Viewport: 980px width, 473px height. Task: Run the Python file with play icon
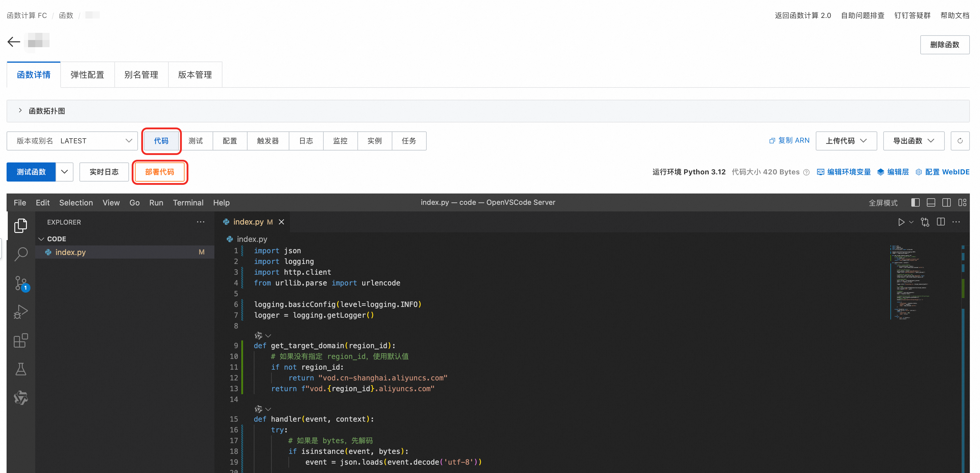901,222
